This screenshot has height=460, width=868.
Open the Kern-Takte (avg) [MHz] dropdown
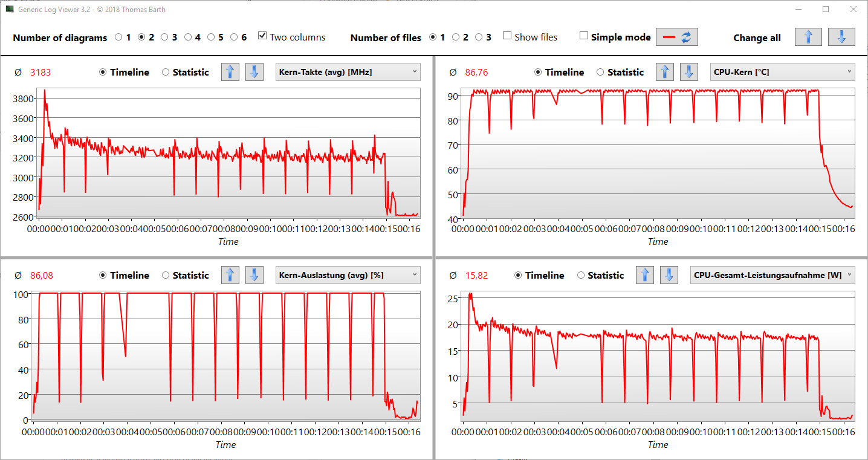(x=348, y=72)
